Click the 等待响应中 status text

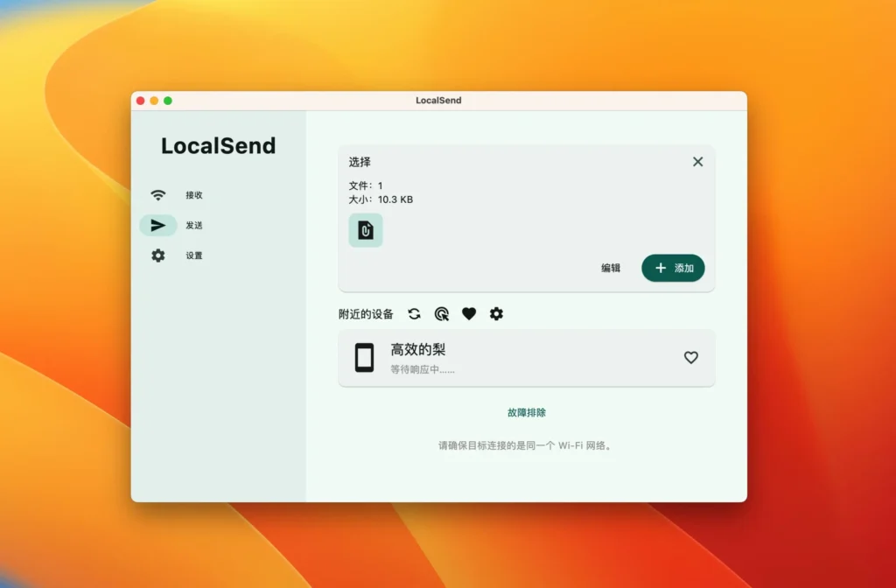[423, 370]
